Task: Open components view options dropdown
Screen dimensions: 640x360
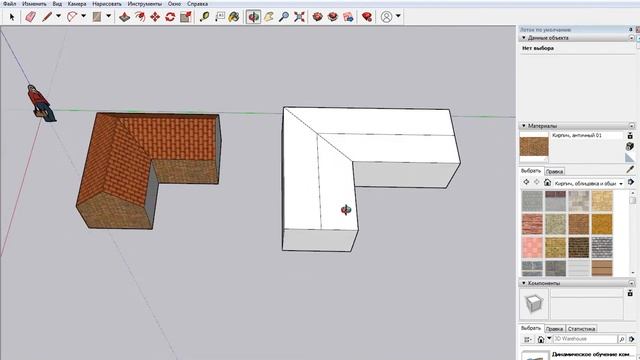Action: [528, 339]
